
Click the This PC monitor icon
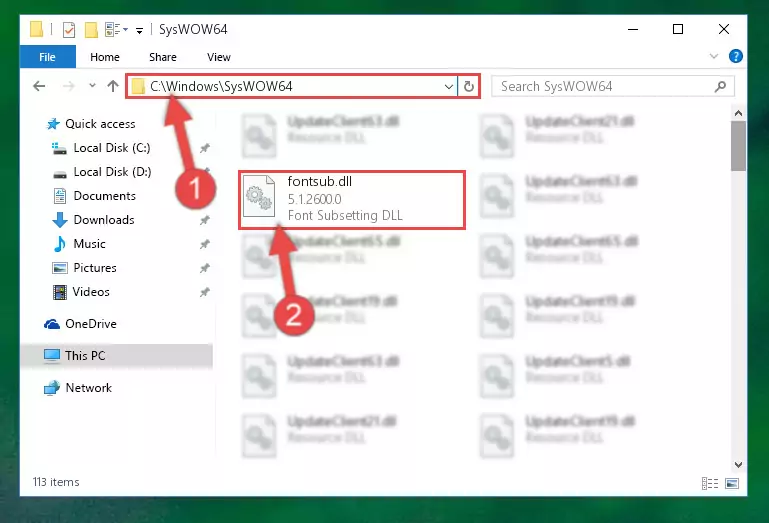[x=52, y=356]
